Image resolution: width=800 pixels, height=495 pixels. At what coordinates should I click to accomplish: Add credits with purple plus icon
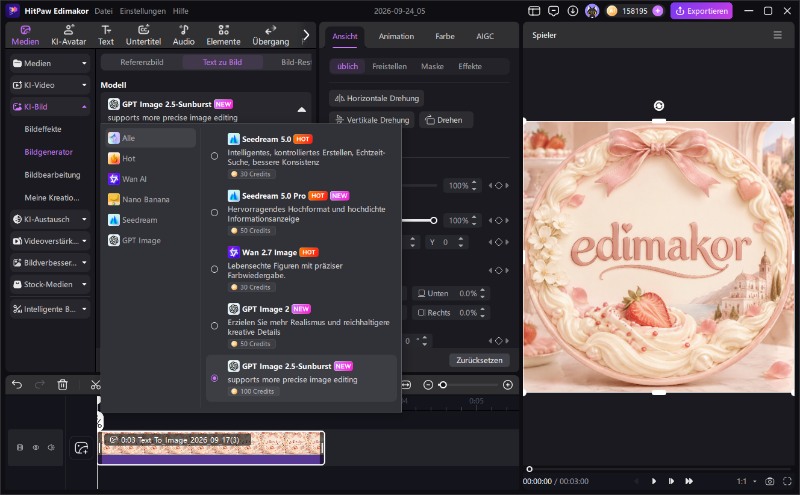pos(658,11)
